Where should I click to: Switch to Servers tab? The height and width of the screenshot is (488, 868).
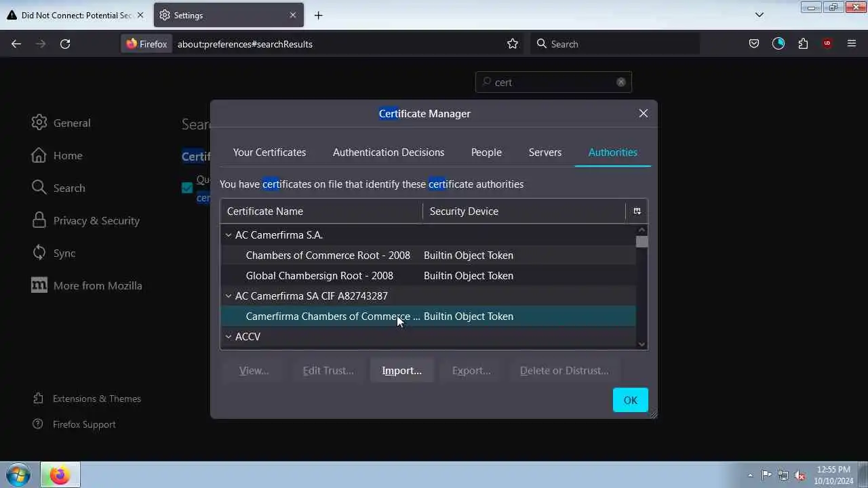point(545,152)
